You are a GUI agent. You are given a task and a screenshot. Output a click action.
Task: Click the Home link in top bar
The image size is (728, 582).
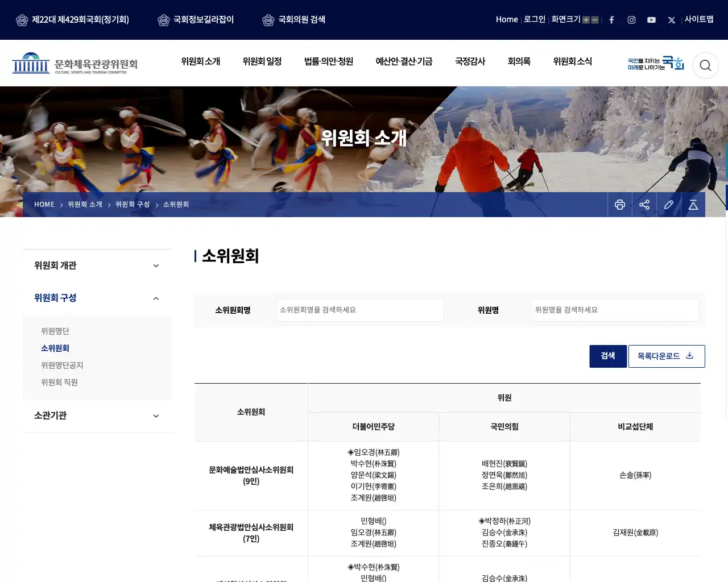[507, 19]
